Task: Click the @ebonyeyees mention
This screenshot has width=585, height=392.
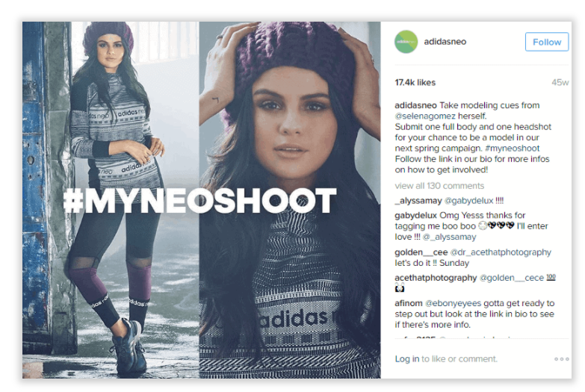Action: click(x=453, y=303)
